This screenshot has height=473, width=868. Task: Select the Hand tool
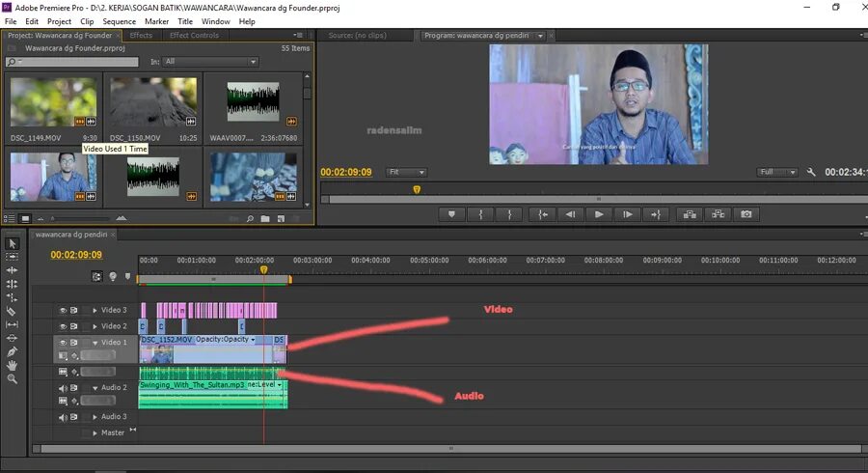click(13, 365)
